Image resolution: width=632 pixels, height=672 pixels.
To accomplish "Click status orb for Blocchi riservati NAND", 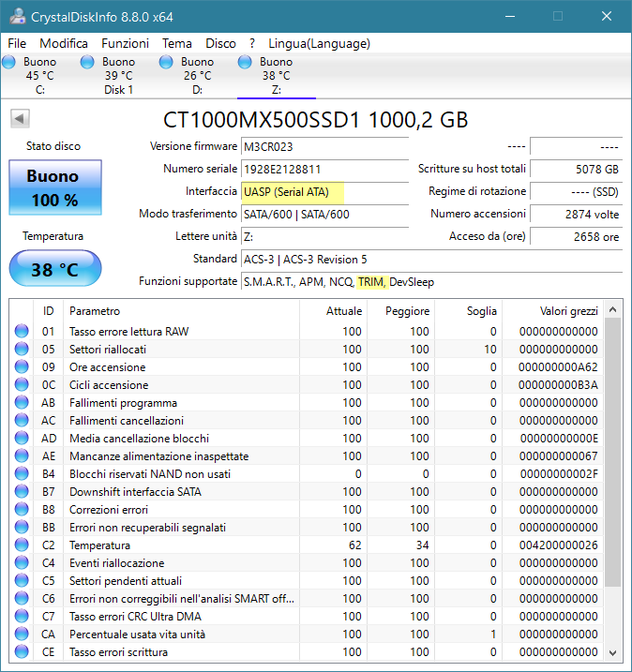I will pyautogui.click(x=22, y=473).
